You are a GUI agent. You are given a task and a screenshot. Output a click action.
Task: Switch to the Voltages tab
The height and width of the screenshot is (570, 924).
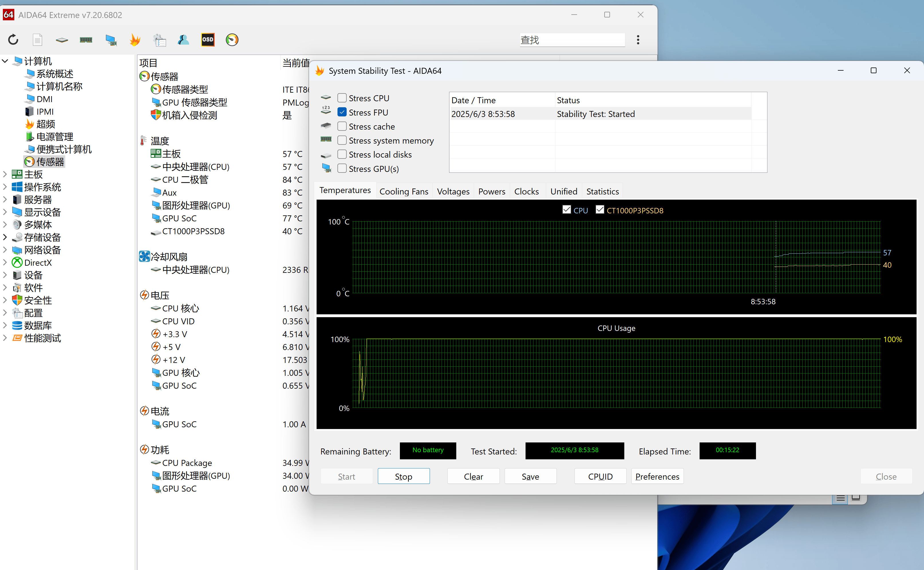[x=453, y=192]
